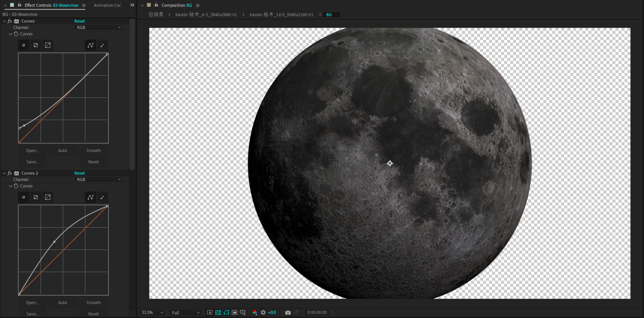Toggle mask and shape path visibility
The image size is (644, 318).
(x=226, y=313)
